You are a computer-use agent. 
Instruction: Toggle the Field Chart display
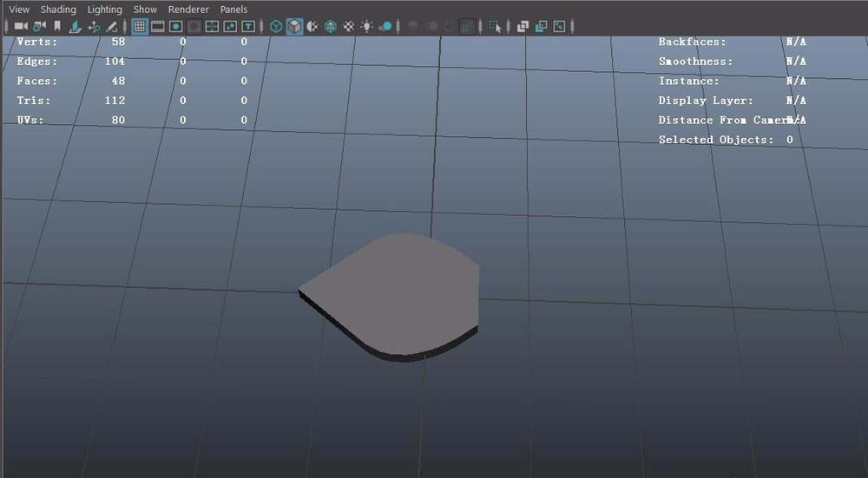pyautogui.click(x=212, y=26)
